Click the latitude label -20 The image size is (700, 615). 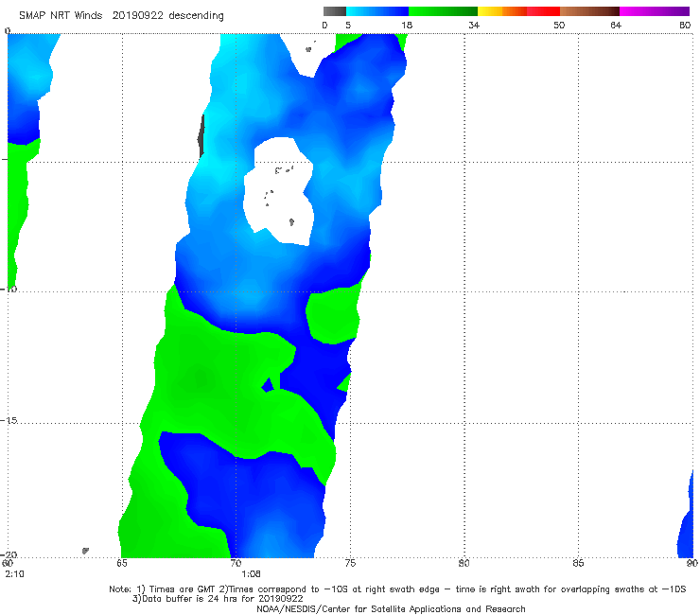click(x=9, y=554)
